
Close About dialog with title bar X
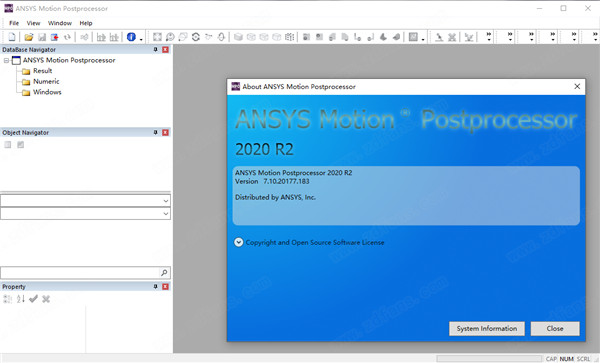577,86
